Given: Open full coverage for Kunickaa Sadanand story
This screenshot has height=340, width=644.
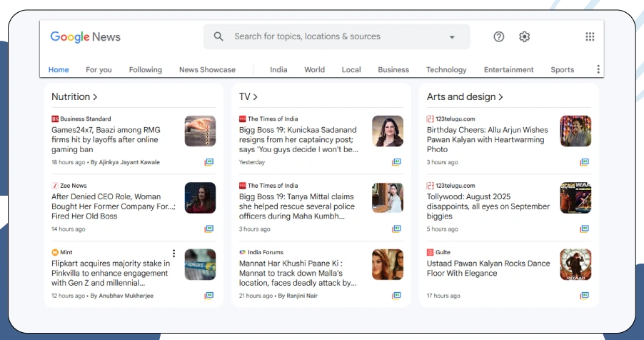Looking at the screenshot, I should click(x=396, y=162).
